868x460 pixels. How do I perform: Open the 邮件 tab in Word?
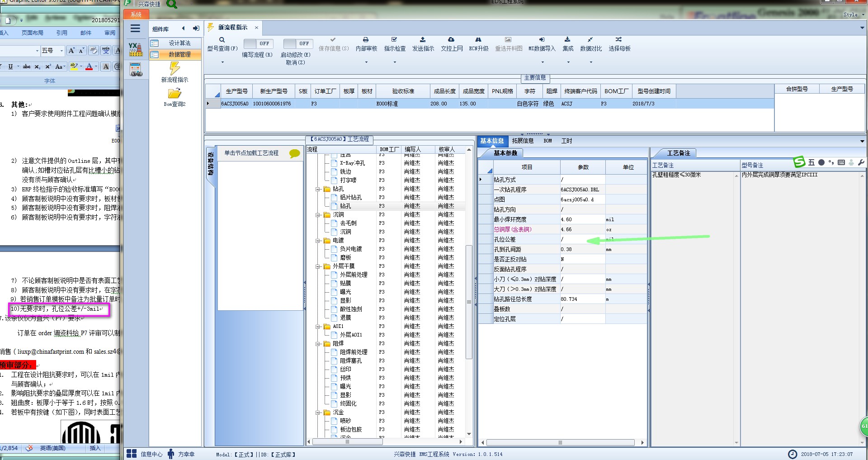(x=86, y=33)
